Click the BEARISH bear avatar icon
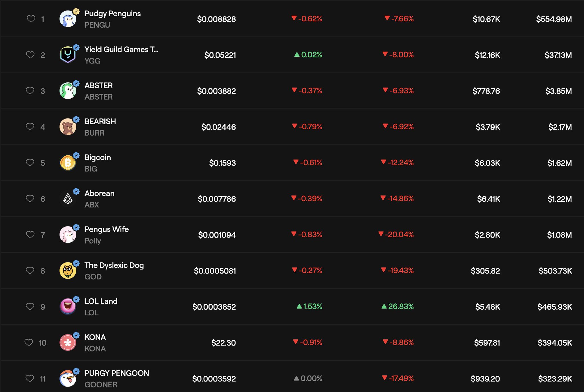The width and height of the screenshot is (584, 392). (x=68, y=127)
